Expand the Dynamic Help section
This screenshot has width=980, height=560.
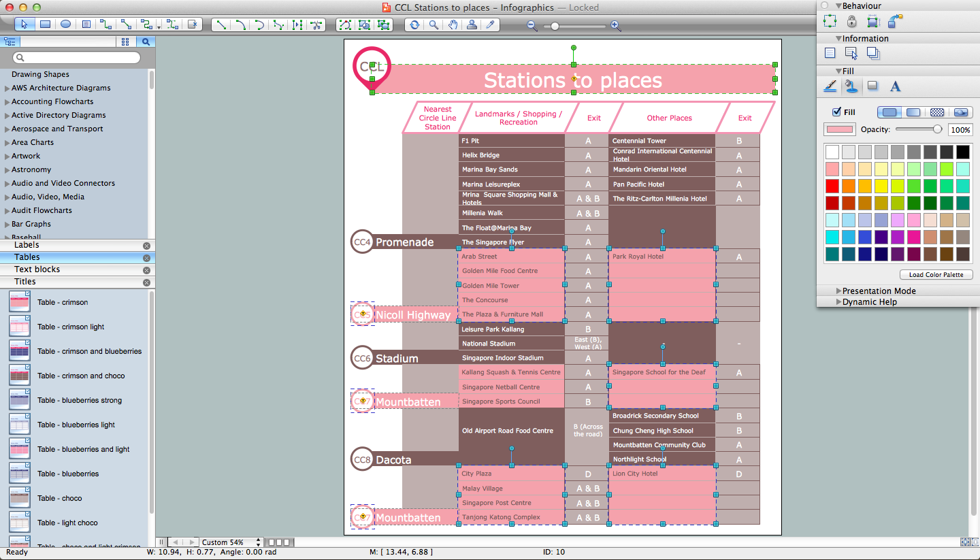pos(838,302)
